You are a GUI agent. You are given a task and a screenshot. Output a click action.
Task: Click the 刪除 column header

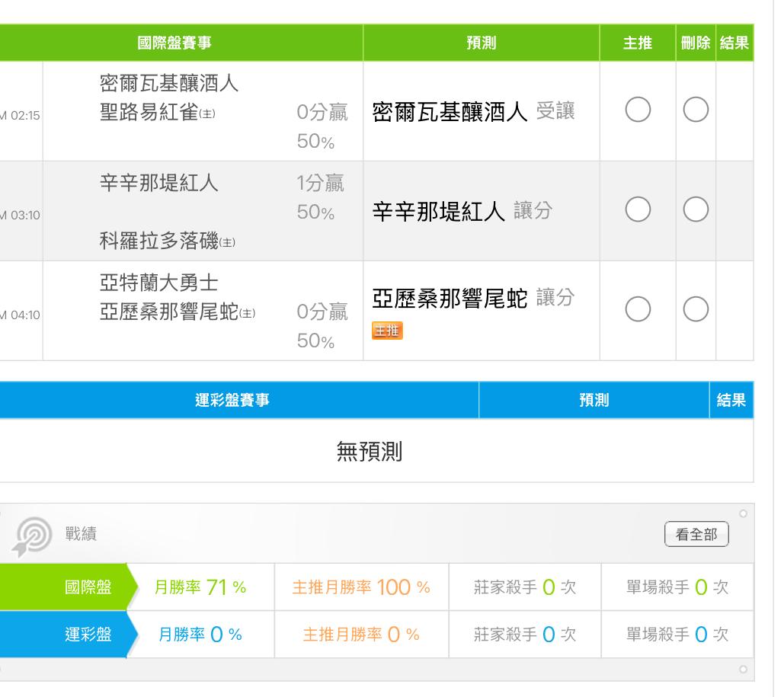pyautogui.click(x=696, y=43)
